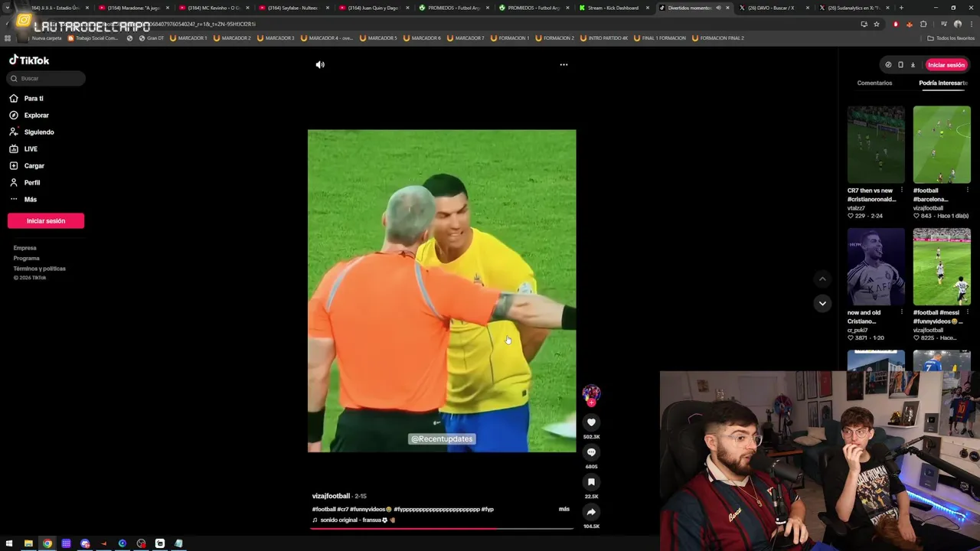Open Todos los favoritos folder
980x551 pixels.
pyautogui.click(x=951, y=38)
